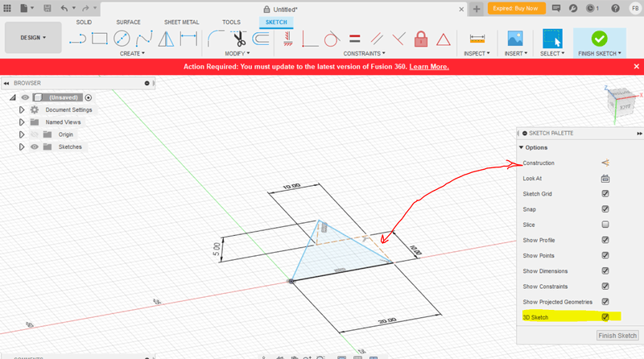Collapse the Options section
Image resolution: width=644 pixels, height=359 pixels.
[x=521, y=147]
